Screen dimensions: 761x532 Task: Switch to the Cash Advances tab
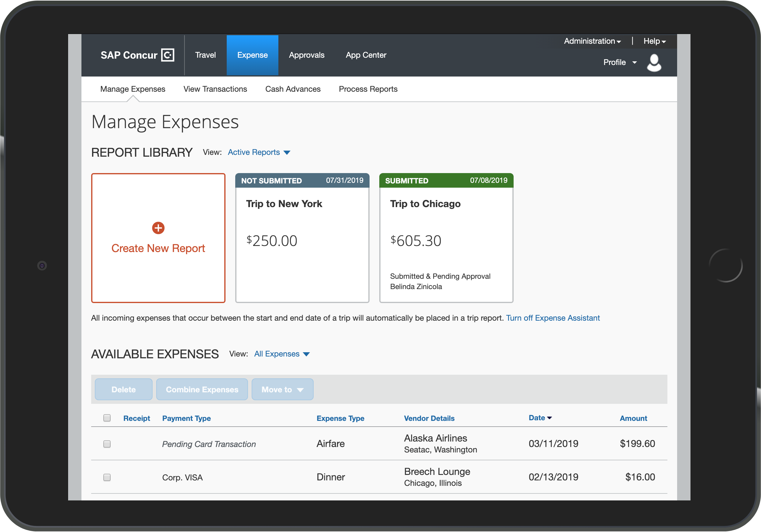(293, 89)
